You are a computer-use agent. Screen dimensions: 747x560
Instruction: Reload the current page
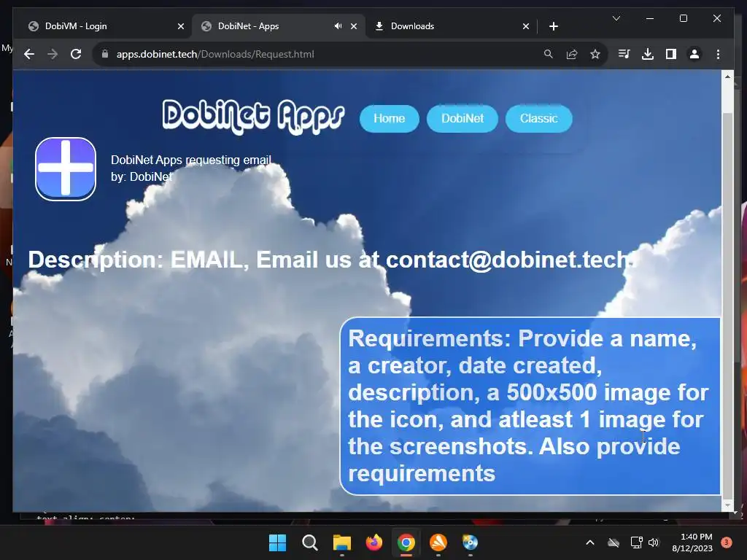[76, 54]
